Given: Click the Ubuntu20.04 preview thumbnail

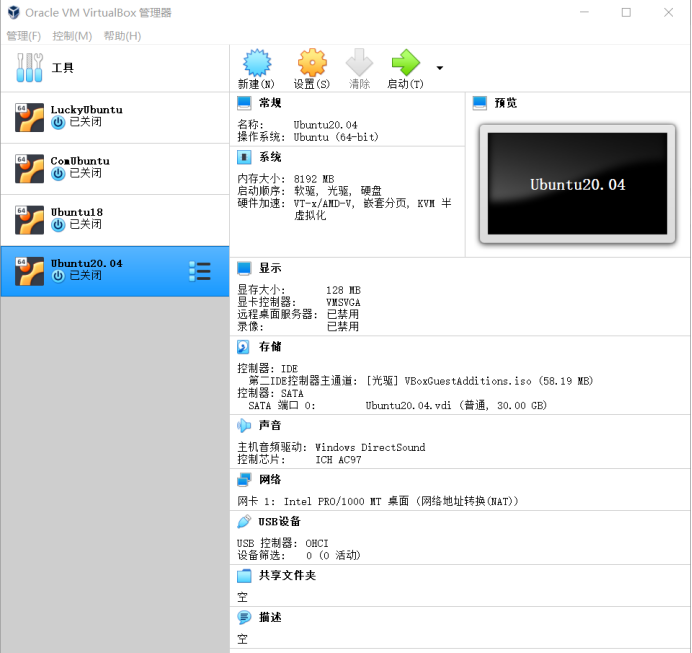Looking at the screenshot, I should (x=577, y=184).
